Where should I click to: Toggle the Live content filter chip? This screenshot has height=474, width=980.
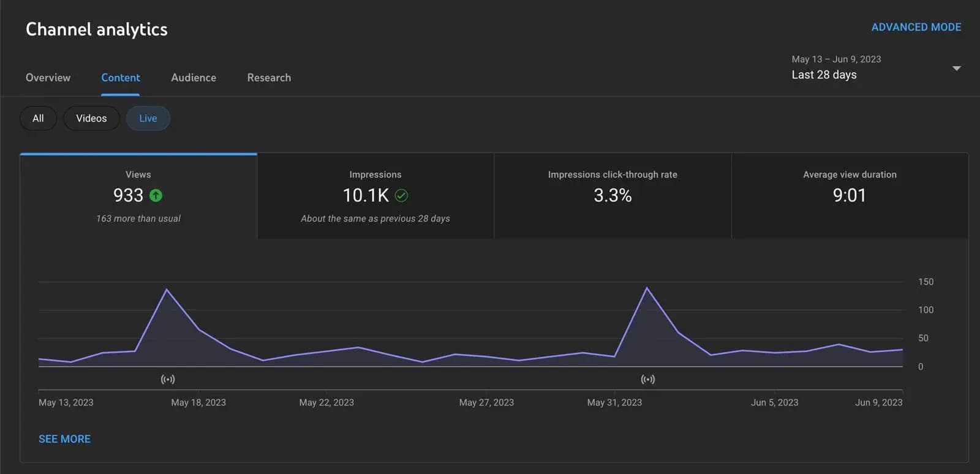click(x=148, y=118)
